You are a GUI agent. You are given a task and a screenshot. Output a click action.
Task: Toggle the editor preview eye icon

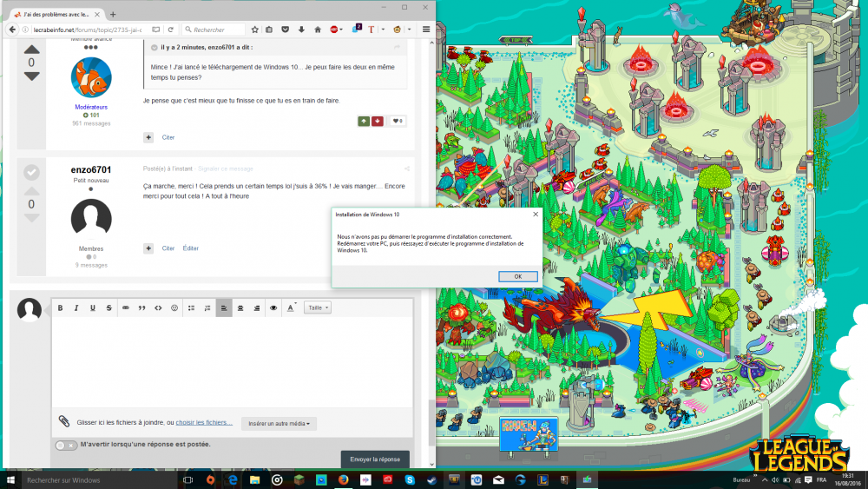273,308
